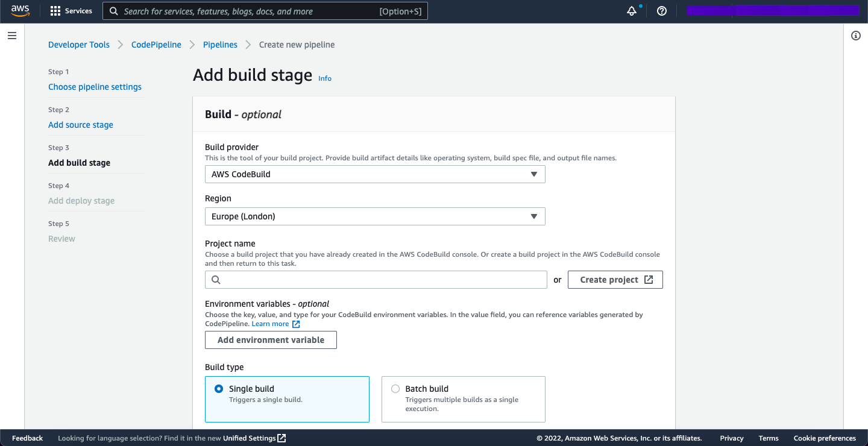The height and width of the screenshot is (446, 868).
Task: Open the help question mark icon
Action: [x=662, y=11]
